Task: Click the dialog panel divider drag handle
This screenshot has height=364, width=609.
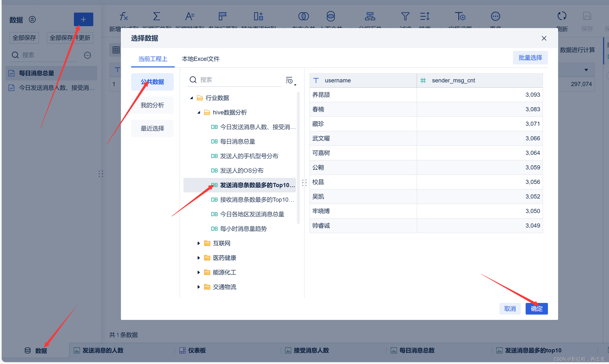Action: (x=304, y=183)
